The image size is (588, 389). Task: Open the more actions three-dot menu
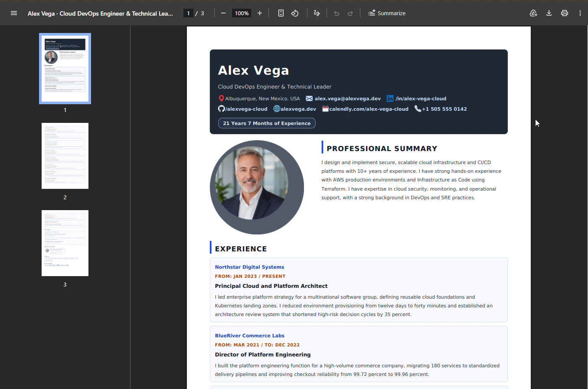tap(580, 13)
